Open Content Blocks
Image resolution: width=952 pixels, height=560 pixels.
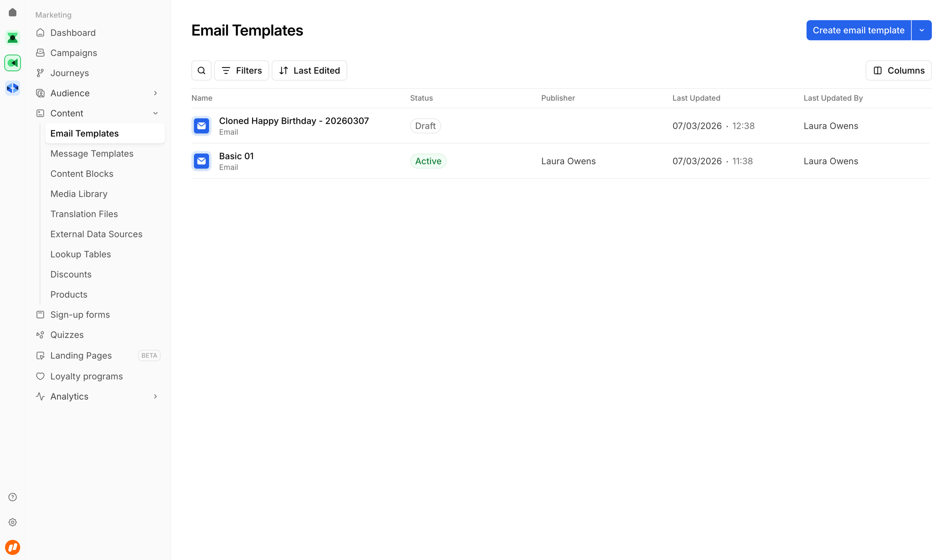tap(82, 174)
